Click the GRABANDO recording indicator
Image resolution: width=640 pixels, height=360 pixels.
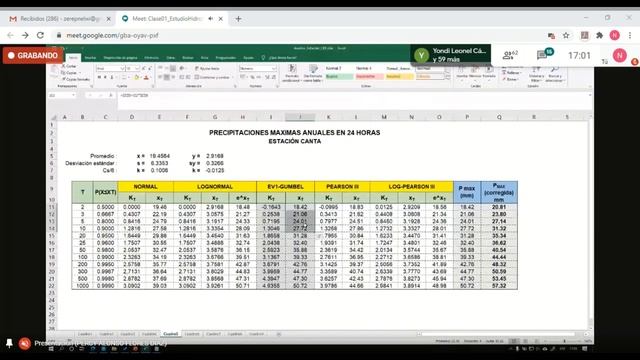coord(33,55)
